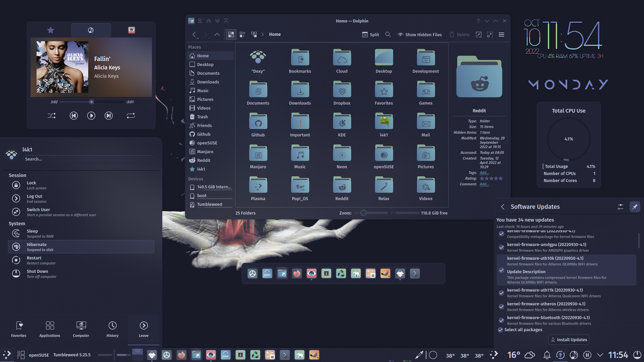Open Inkscape from the floating dock
The height and width of the screenshot is (362, 644).
400,274
